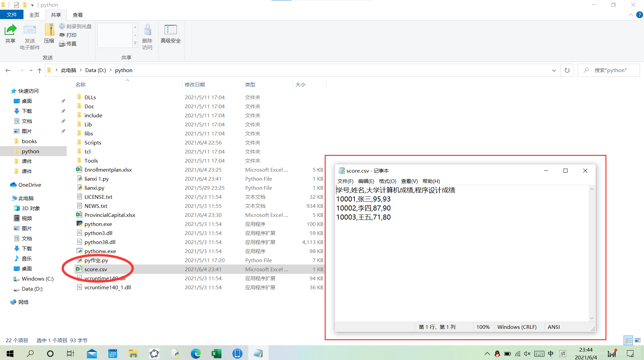The height and width of the screenshot is (360, 644).
Task: Go back with the back arrow
Action: click(8, 70)
